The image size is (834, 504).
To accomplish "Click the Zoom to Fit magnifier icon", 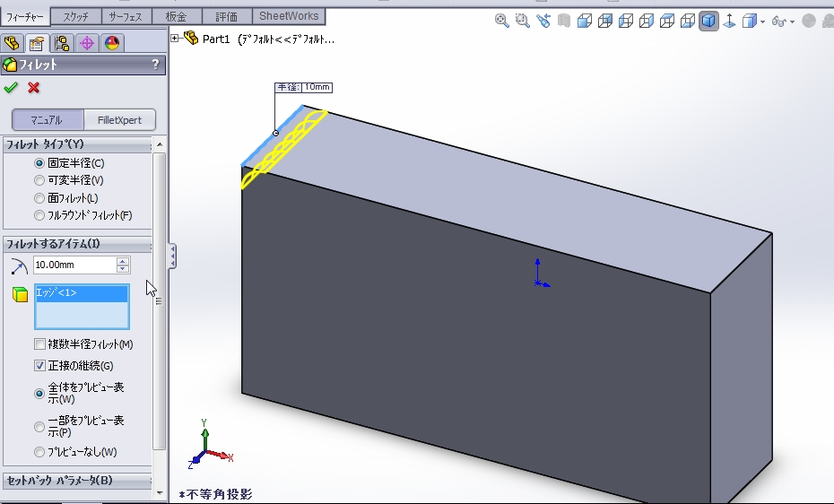I will tap(502, 21).
